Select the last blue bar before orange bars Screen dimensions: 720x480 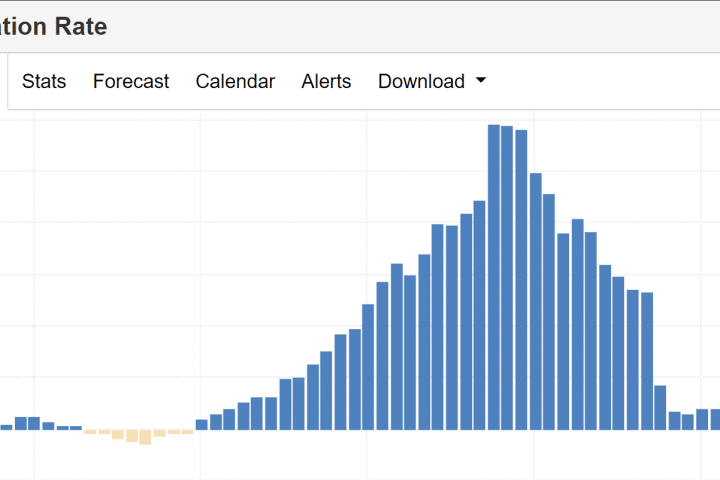pos(76,428)
